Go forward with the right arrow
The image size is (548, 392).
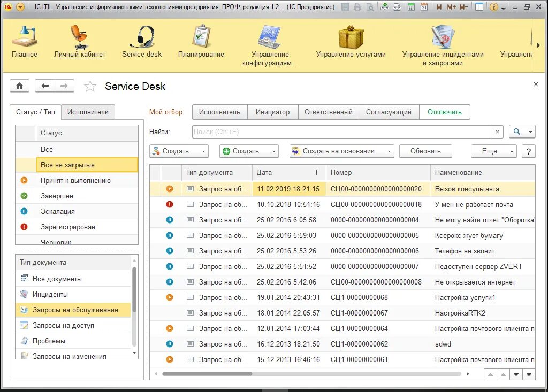[x=64, y=86]
